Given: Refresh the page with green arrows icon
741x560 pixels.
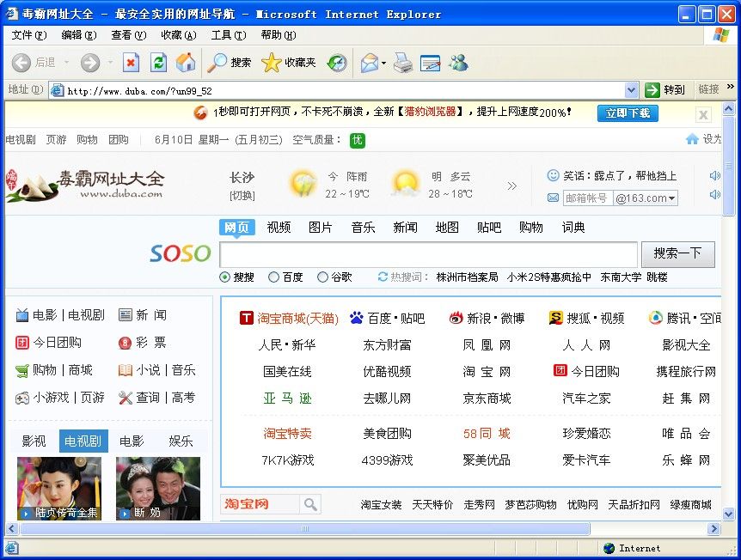Looking at the screenshot, I should pyautogui.click(x=158, y=63).
